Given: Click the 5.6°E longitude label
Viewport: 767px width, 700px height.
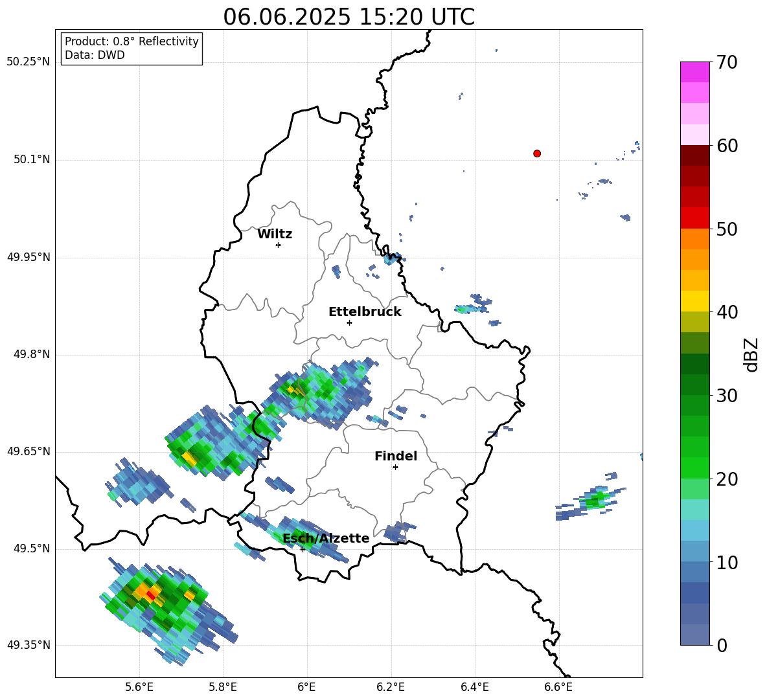Looking at the screenshot, I should [139, 687].
